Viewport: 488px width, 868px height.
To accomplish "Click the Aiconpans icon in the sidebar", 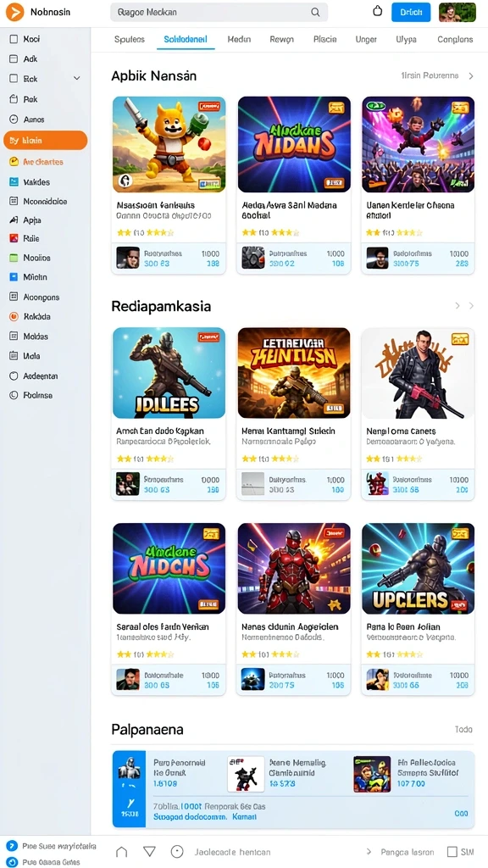I will 14,297.
